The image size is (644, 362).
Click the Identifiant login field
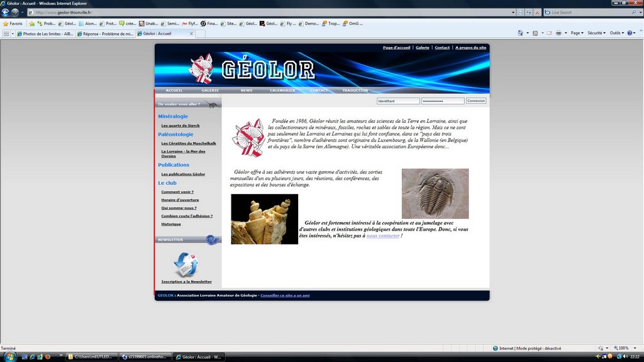point(398,101)
